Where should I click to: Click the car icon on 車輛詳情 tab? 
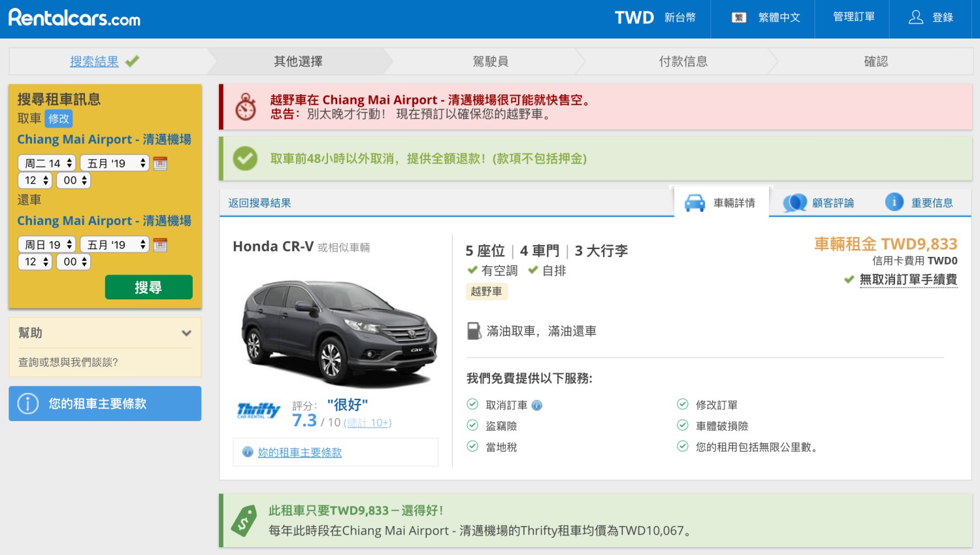(694, 203)
